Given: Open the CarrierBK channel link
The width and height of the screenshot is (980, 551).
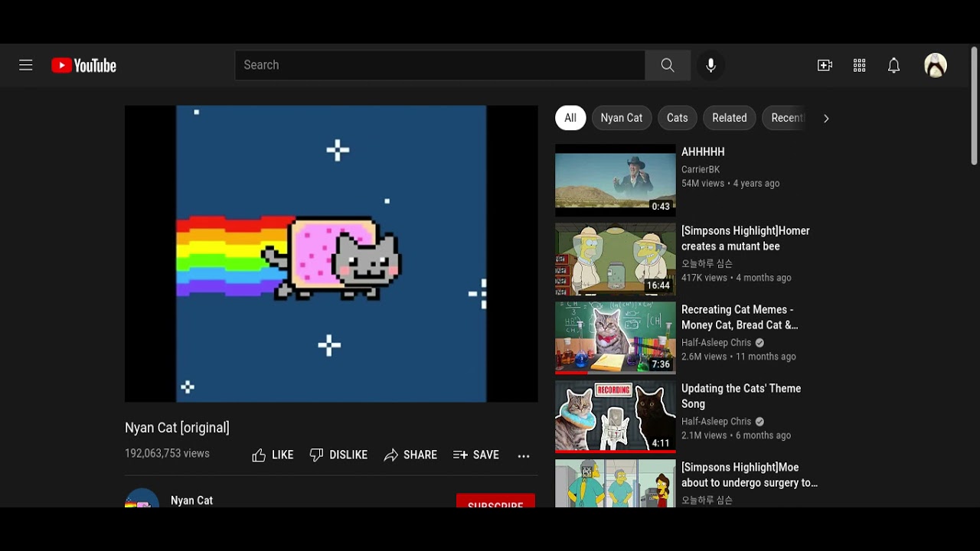Looking at the screenshot, I should pos(701,169).
